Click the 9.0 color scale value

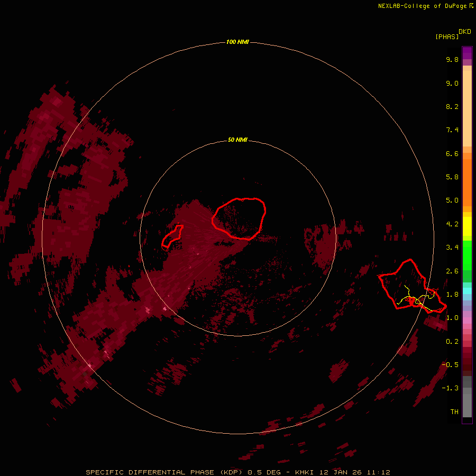pyautogui.click(x=452, y=83)
